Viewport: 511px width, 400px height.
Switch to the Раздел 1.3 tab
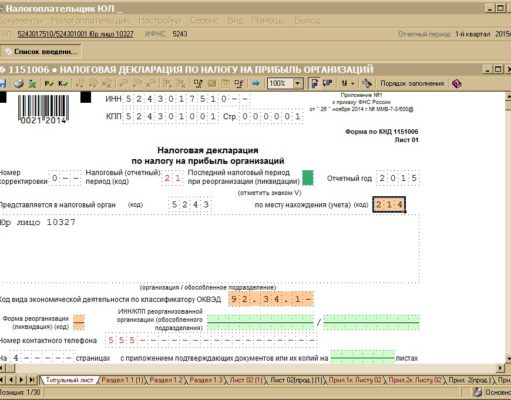pos(206,380)
